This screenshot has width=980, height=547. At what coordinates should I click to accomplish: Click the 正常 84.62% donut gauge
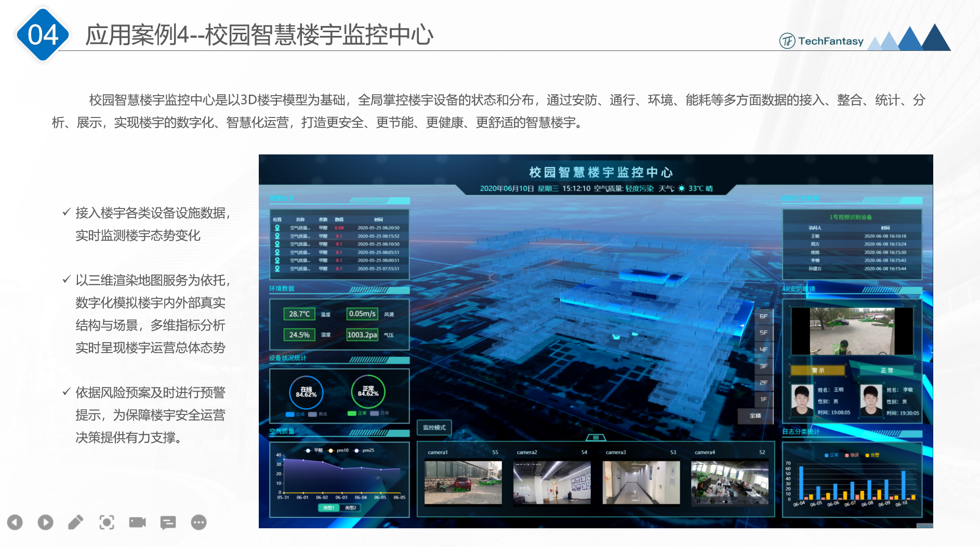tap(368, 392)
